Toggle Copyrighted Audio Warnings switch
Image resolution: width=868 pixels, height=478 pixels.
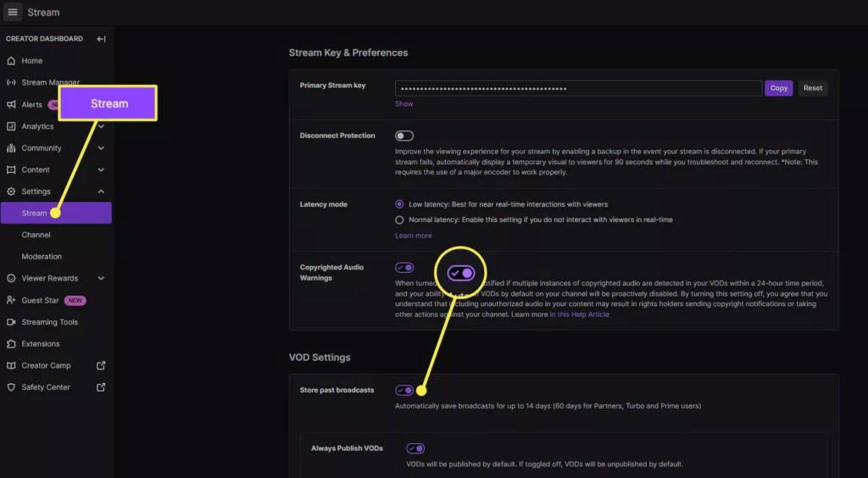click(404, 268)
